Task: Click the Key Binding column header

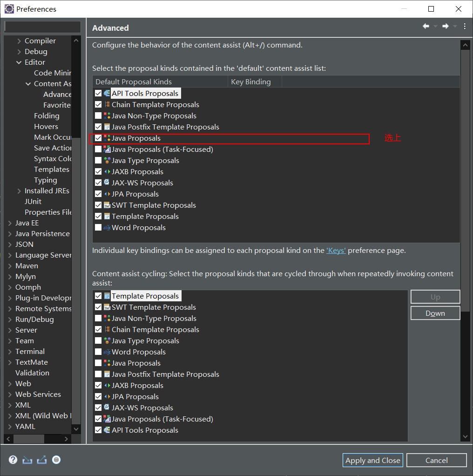Action: click(x=255, y=82)
